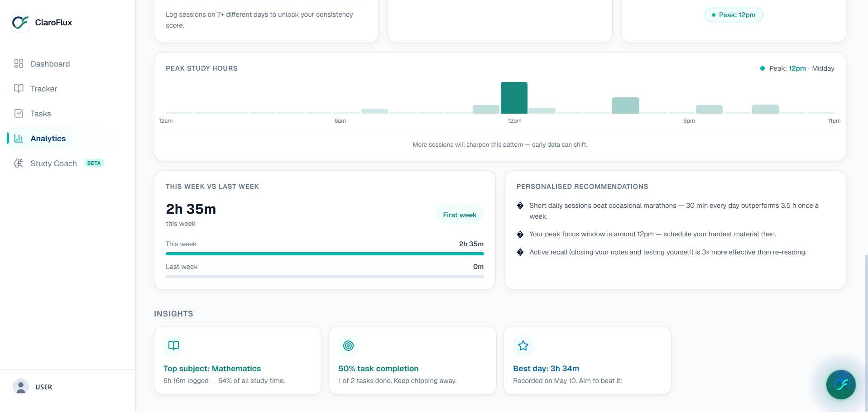The height and width of the screenshot is (412, 868).
Task: Click the target icon in task completion card
Action: click(x=348, y=346)
